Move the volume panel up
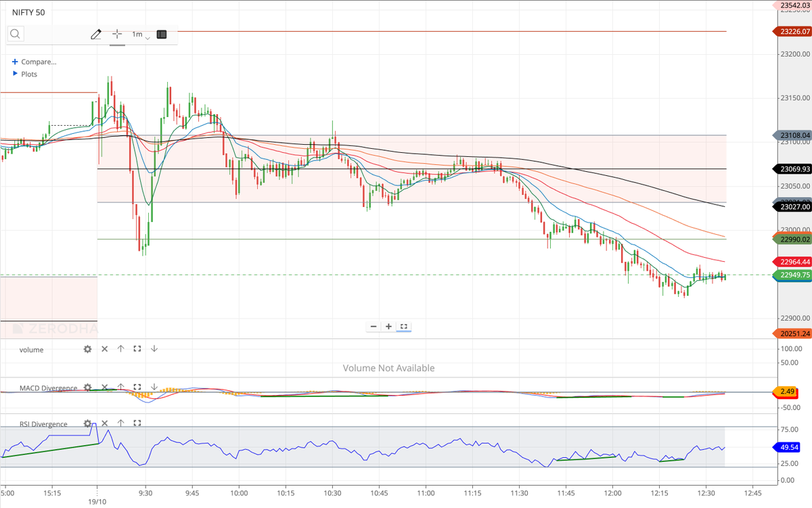The width and height of the screenshot is (812, 508). point(120,349)
